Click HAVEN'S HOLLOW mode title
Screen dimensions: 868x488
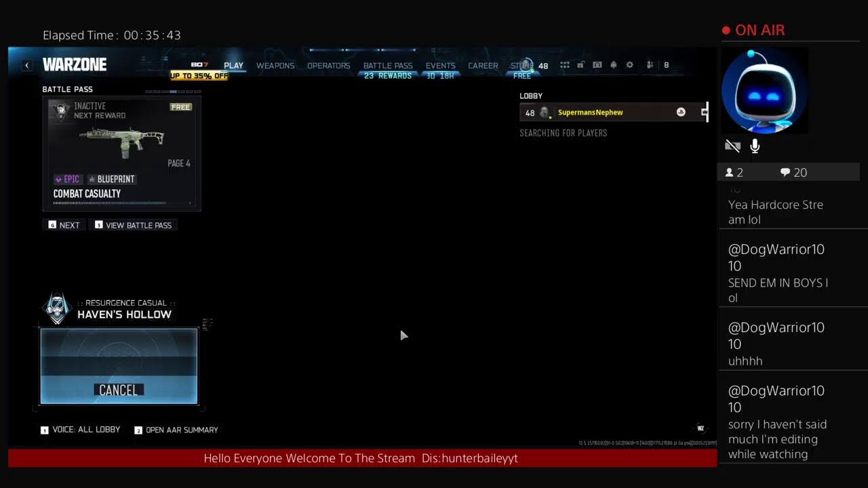click(124, 314)
